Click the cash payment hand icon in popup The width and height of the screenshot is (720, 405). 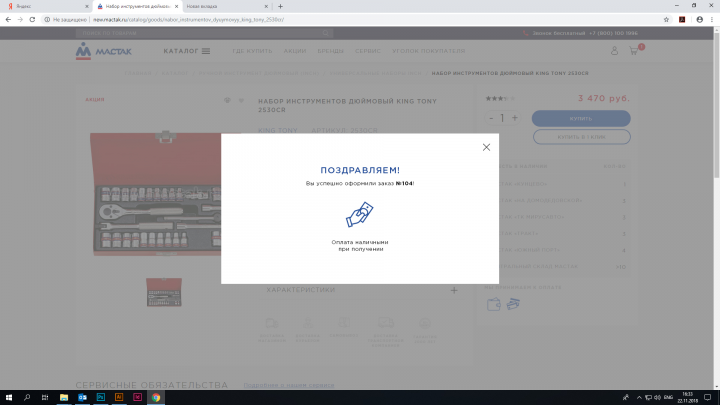tap(360, 214)
